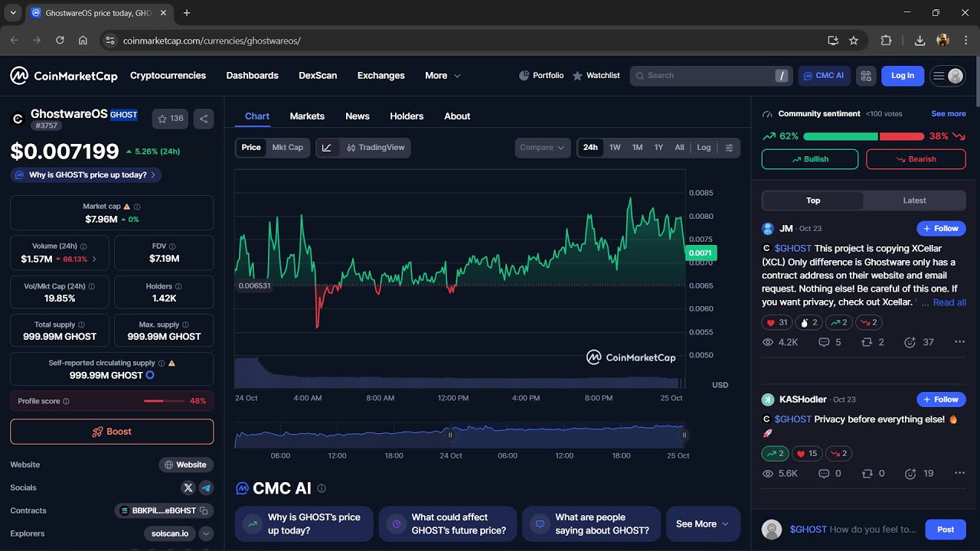Click the left handle of chart range slider
This screenshot has width=980, height=551.
[450, 435]
